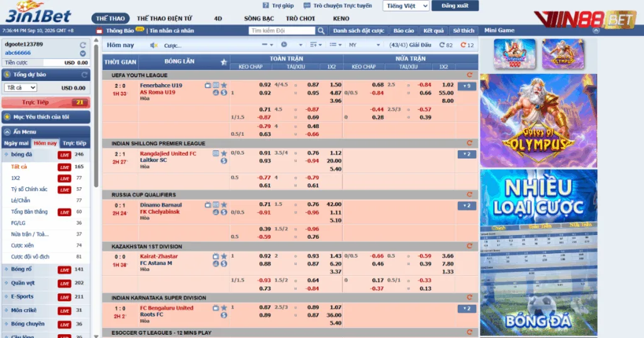This screenshot has width=644, height=338.
Task: Refresh the UEFA Youth League section
Action: pyautogui.click(x=469, y=75)
